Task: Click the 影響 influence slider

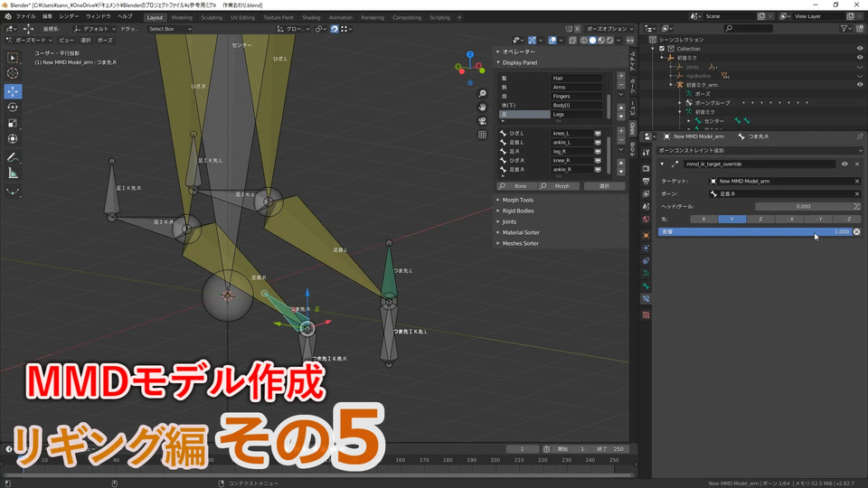Action: pyautogui.click(x=754, y=232)
